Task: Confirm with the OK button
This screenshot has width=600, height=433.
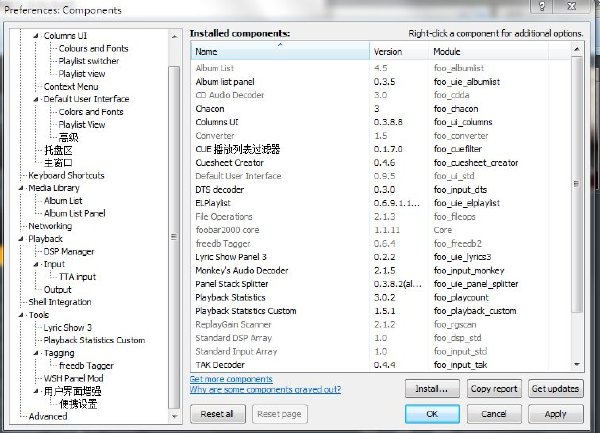Action: (x=432, y=414)
